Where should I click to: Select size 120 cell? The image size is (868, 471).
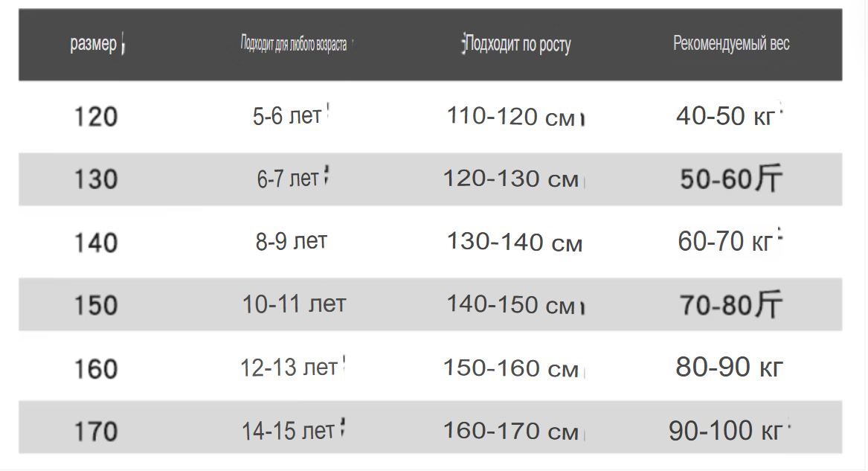[x=96, y=117]
